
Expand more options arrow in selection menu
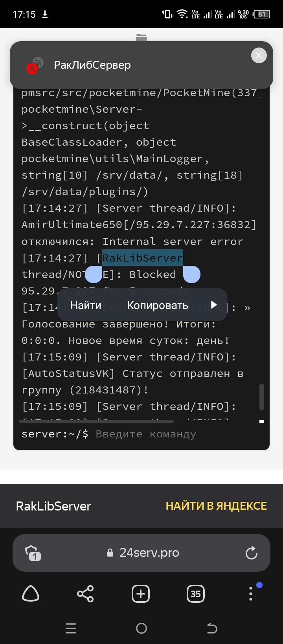(x=214, y=305)
